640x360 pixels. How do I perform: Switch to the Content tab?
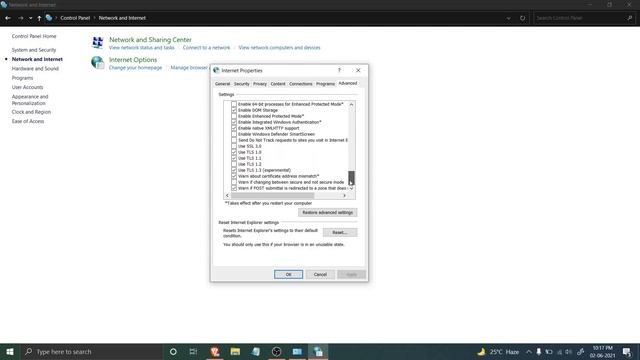tap(278, 84)
